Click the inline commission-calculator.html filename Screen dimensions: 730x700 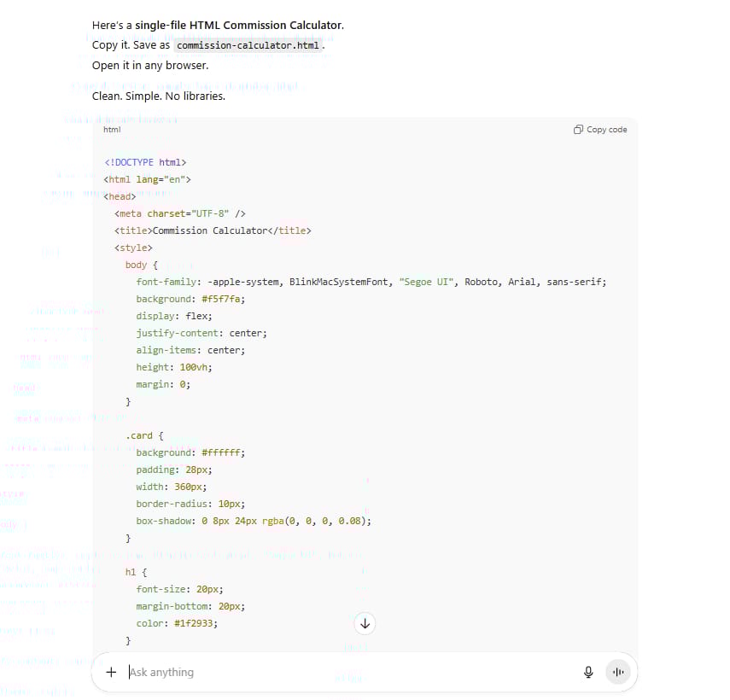coord(248,45)
